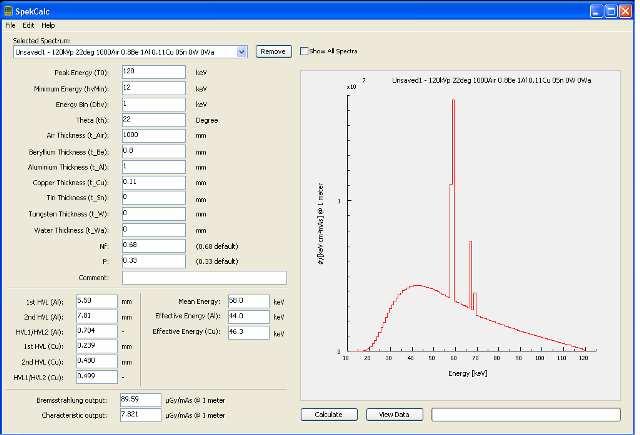Screen dimensions: 640x435
Task: Open the Help menu
Action: (48, 25)
